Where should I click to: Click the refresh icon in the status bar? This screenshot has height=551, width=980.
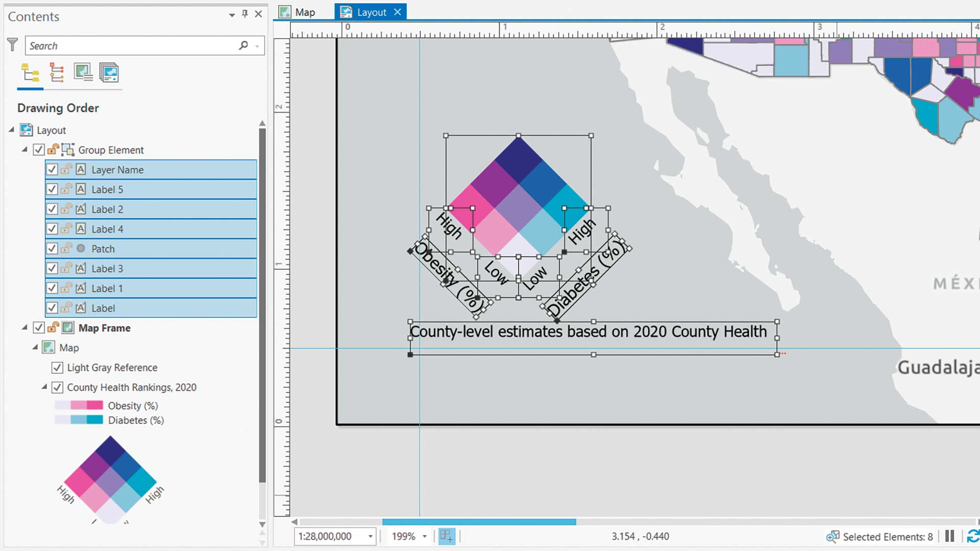972,536
